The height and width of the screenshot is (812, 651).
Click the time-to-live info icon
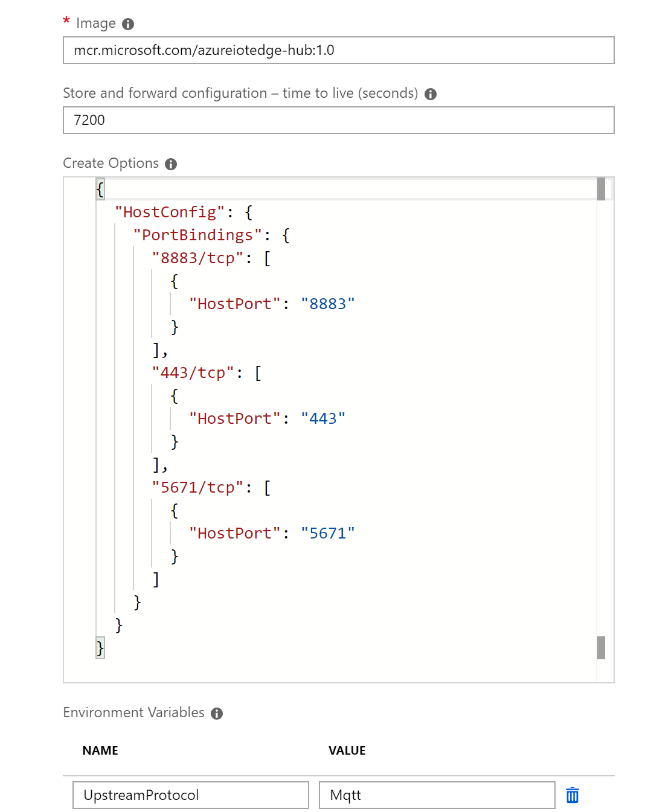430,94
